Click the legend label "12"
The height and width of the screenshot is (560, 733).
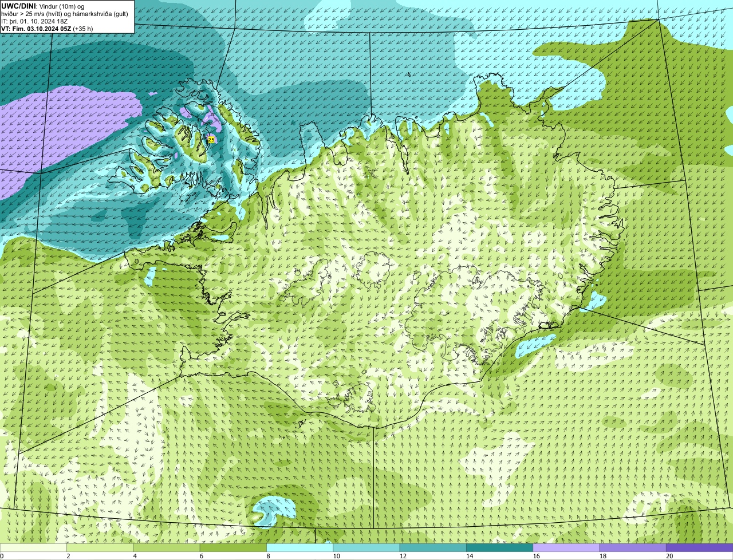click(x=403, y=556)
